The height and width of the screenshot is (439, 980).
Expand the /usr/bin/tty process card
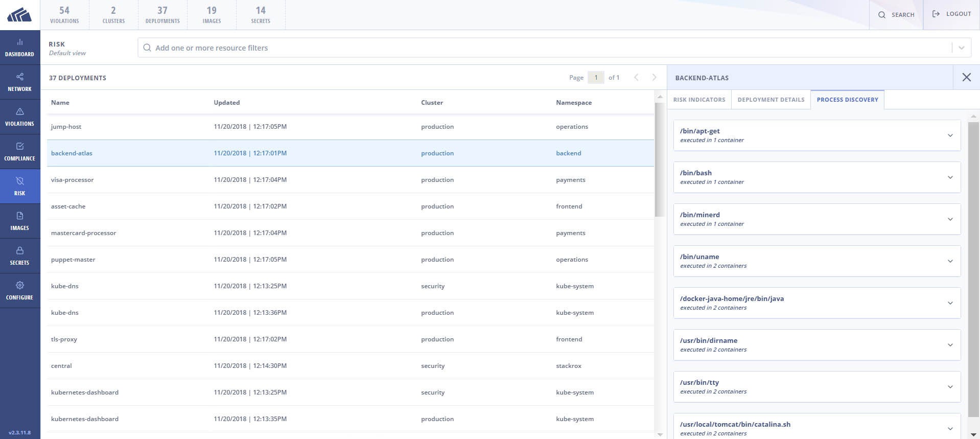point(817,387)
